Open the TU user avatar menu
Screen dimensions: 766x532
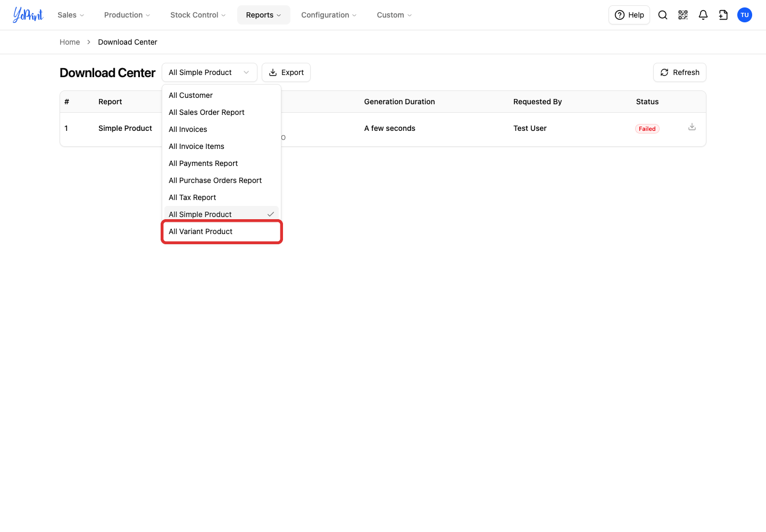(745, 15)
